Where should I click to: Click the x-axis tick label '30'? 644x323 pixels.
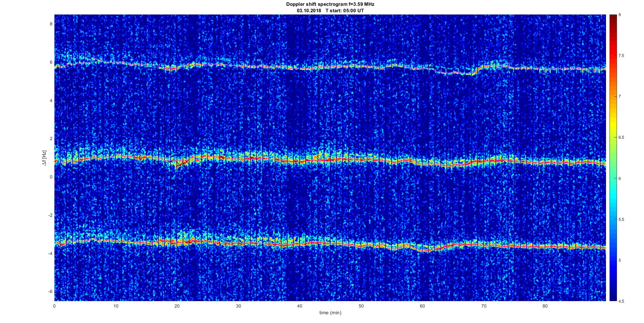[x=238, y=306]
